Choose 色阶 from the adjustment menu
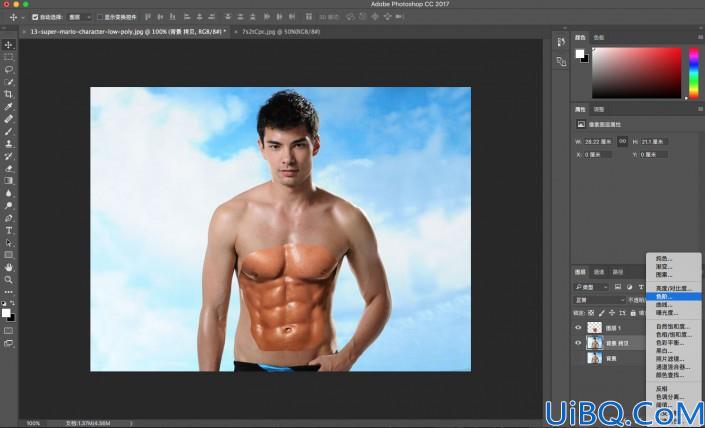Viewport: 705px width, 428px height. point(674,297)
